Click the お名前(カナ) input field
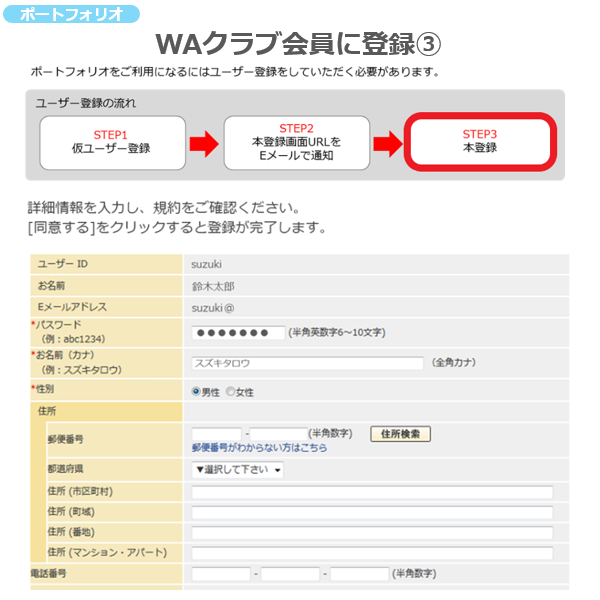 click(307, 363)
